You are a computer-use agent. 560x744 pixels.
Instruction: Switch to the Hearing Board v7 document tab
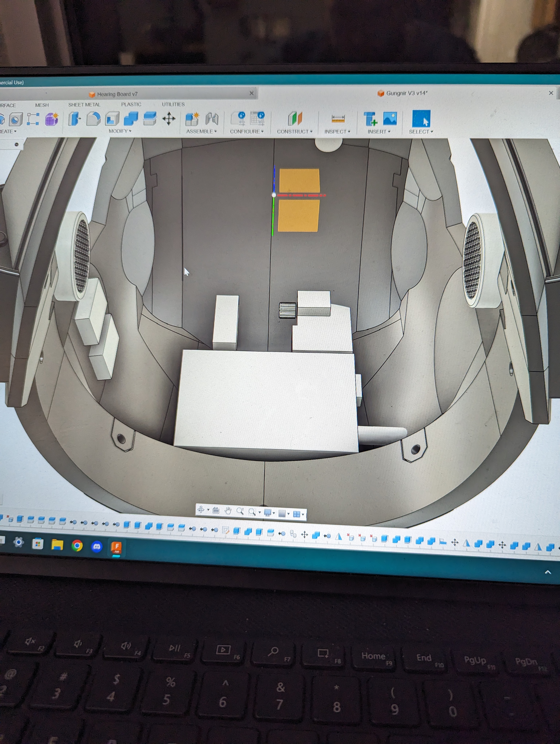click(x=117, y=94)
